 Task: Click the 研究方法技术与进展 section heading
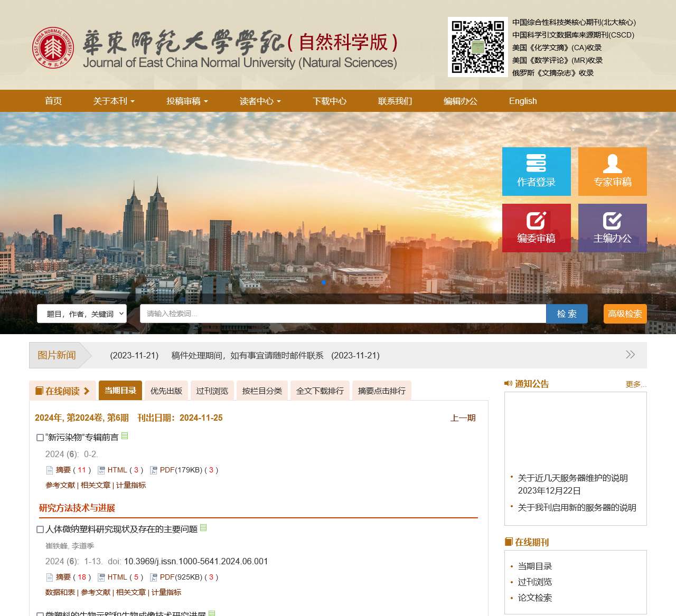[x=77, y=508]
